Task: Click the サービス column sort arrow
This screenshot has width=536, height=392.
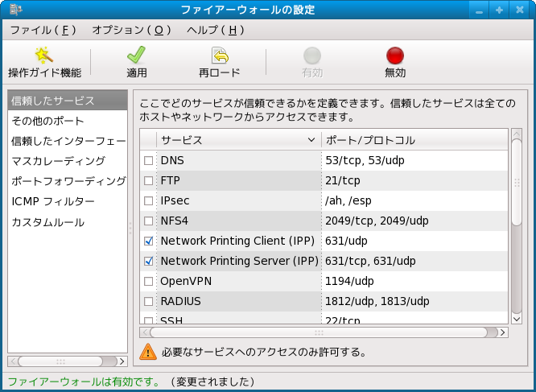Action: point(311,140)
